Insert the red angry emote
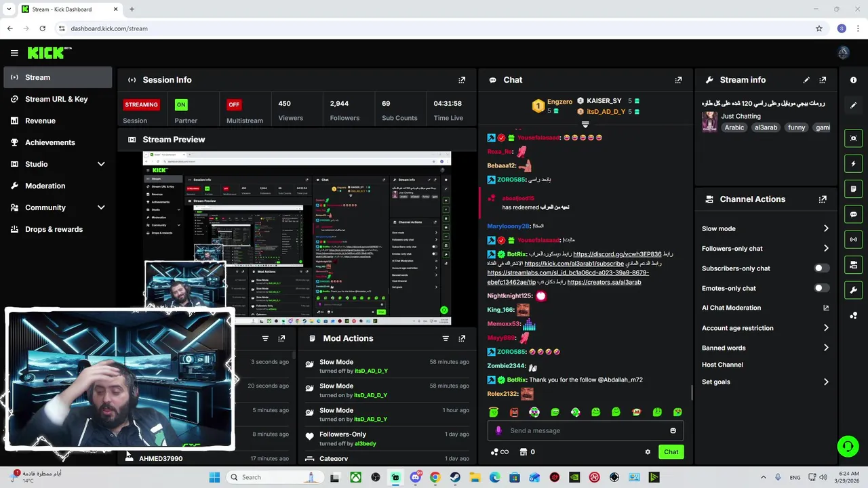Screen dimensions: 868x488 (x=514, y=412)
